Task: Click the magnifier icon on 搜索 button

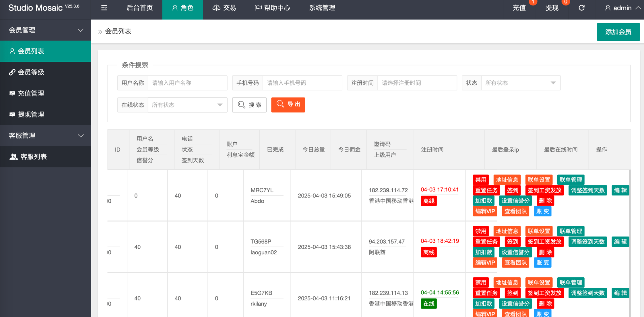Action: coord(241,105)
